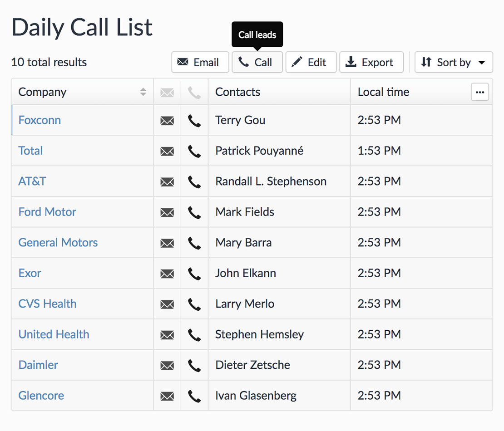Email Glencore using envelope icon

pyautogui.click(x=167, y=397)
